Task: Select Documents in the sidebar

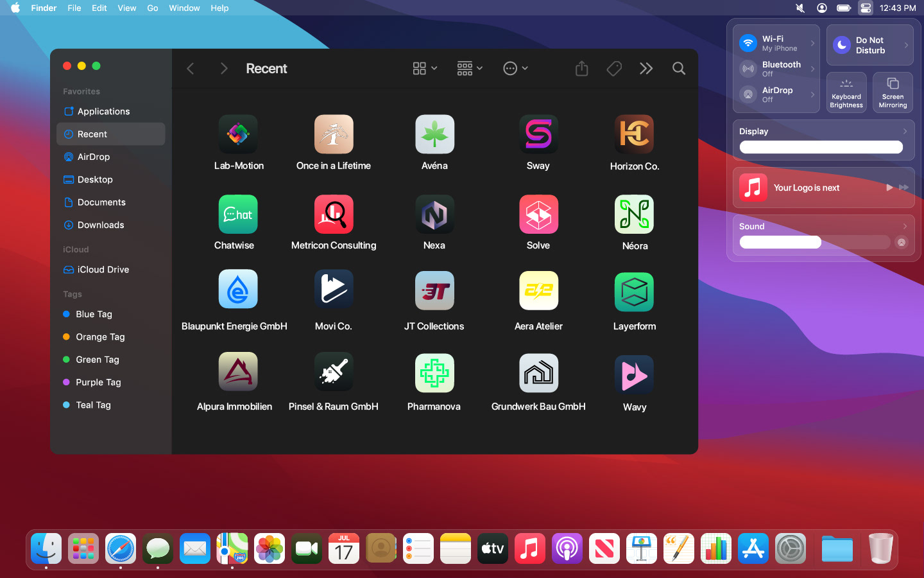Action: pyautogui.click(x=111, y=202)
